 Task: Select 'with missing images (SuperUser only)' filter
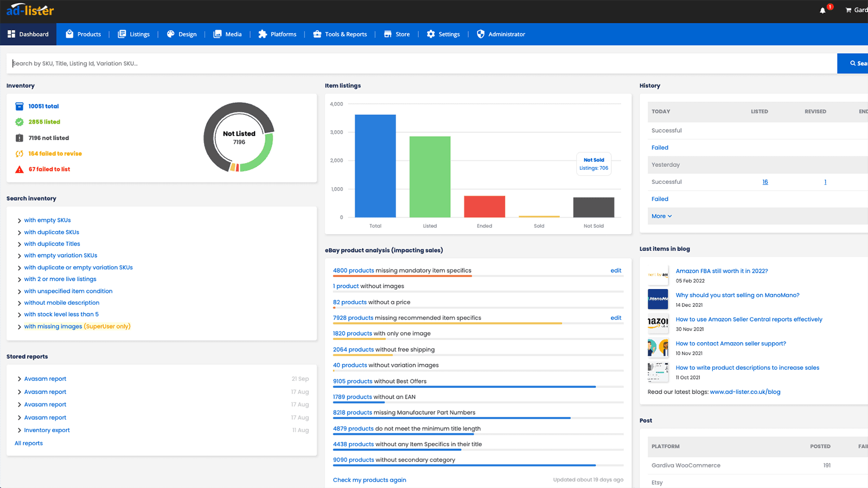click(77, 326)
